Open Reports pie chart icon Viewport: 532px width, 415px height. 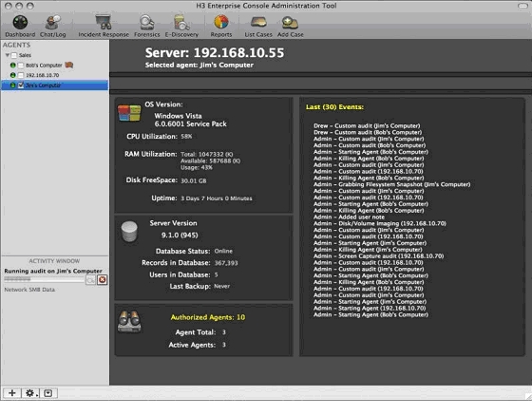pyautogui.click(x=221, y=23)
